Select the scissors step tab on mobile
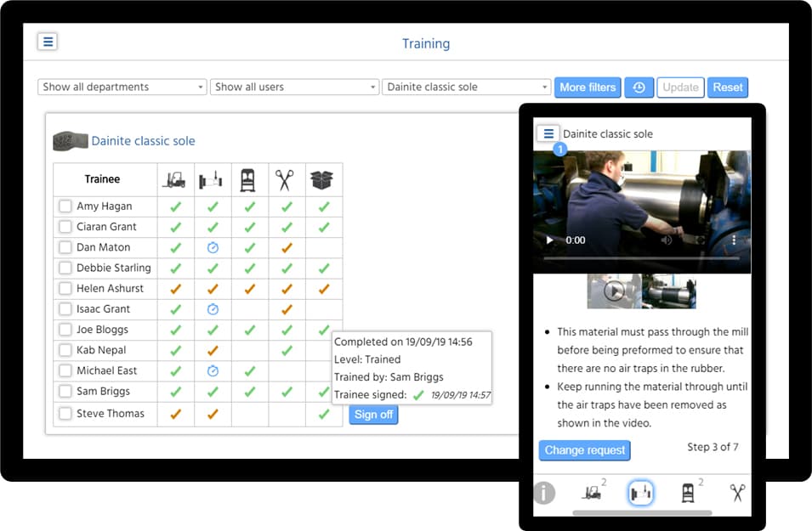This screenshot has height=531, width=812. point(736,492)
